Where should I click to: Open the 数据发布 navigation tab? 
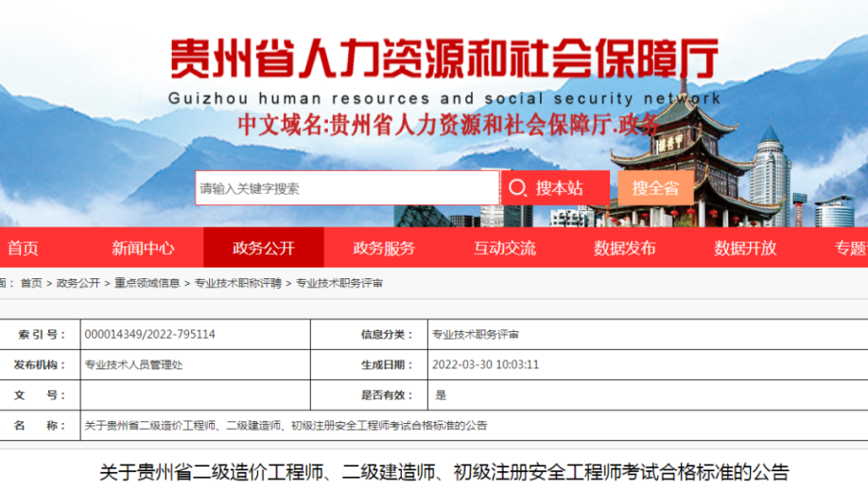click(x=624, y=248)
